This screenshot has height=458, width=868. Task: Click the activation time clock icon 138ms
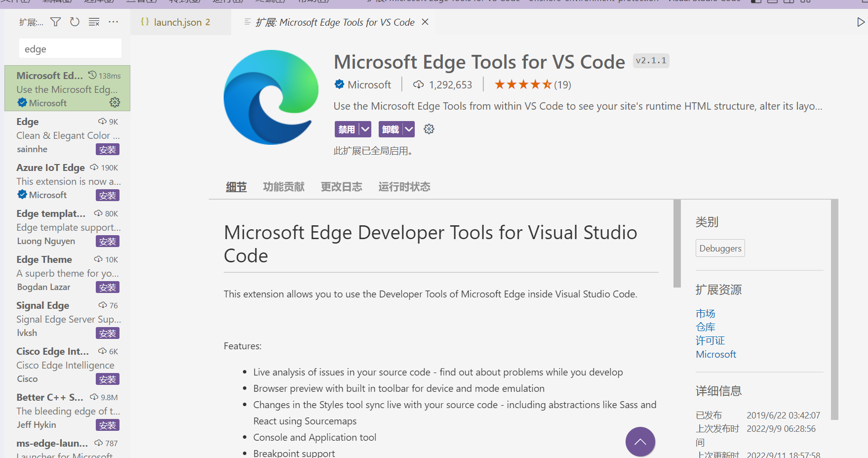point(92,75)
